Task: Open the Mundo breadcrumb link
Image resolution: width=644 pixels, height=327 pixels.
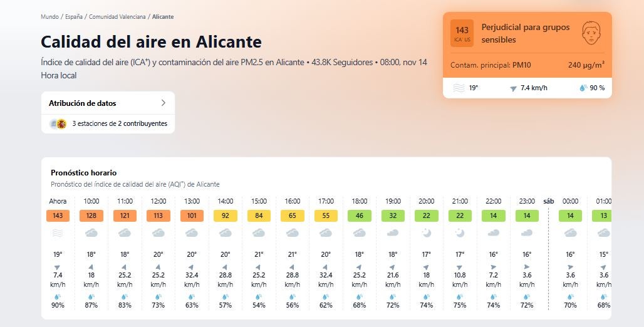Action: click(49, 17)
